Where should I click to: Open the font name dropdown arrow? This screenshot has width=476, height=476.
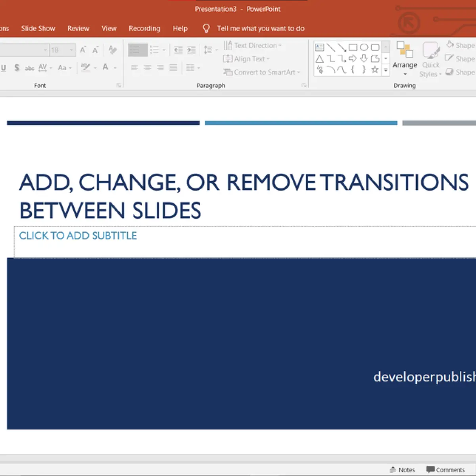[45, 50]
